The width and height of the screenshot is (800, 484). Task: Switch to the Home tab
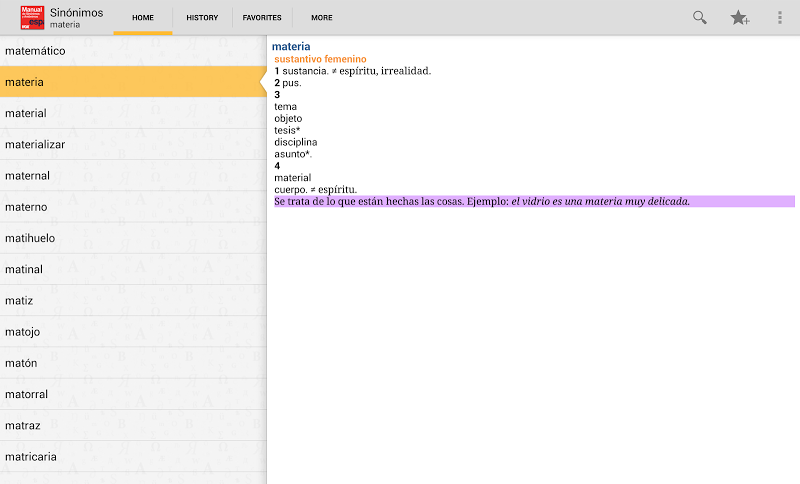(143, 18)
